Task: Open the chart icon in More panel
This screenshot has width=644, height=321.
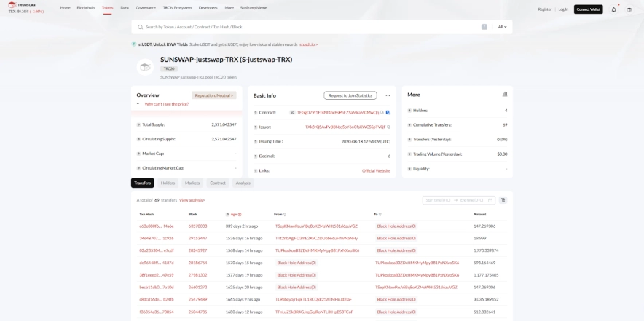Action: tap(505, 95)
